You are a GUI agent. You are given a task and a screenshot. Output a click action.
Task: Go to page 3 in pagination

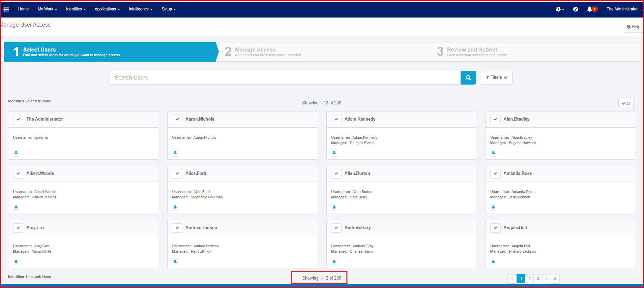click(x=538, y=279)
